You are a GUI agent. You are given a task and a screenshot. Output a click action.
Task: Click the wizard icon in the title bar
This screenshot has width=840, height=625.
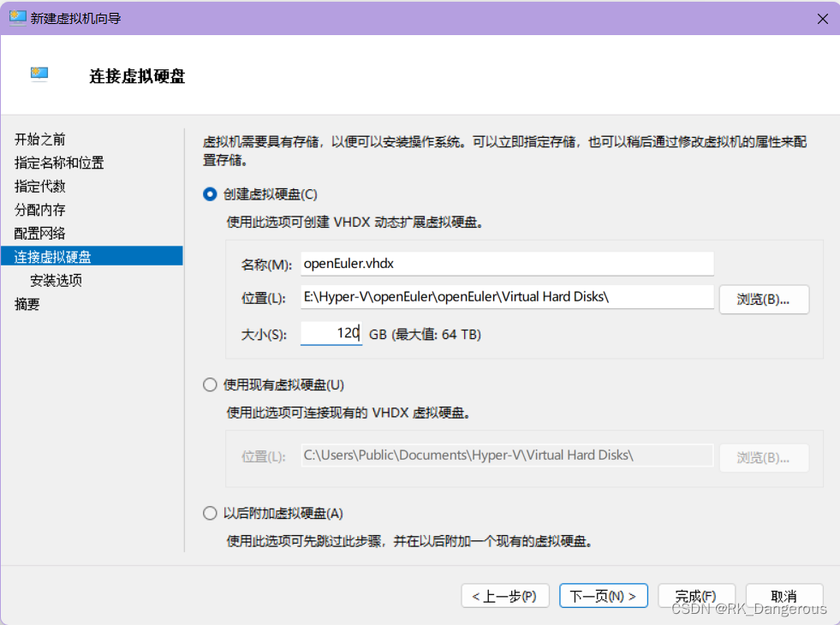click(17, 18)
